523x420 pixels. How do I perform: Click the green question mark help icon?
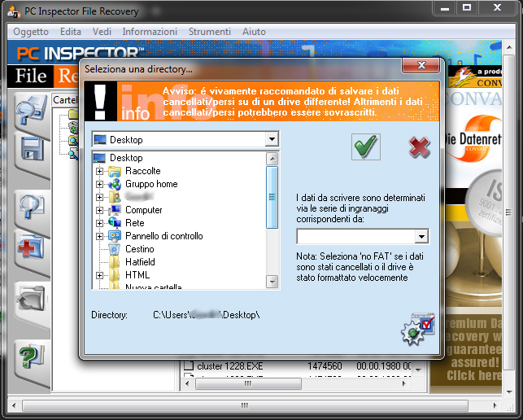[x=32, y=356]
